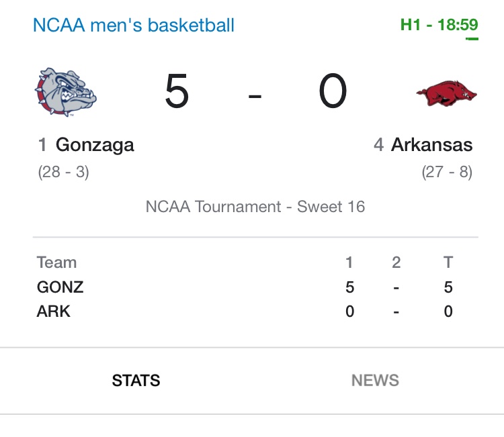Click Gonzaga's (28 - 3) record

(x=64, y=172)
